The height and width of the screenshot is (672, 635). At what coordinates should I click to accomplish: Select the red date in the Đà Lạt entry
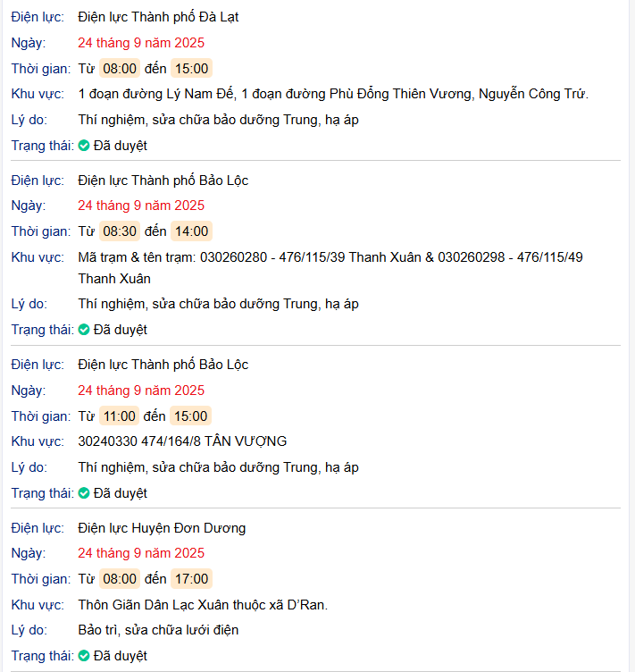tap(141, 42)
